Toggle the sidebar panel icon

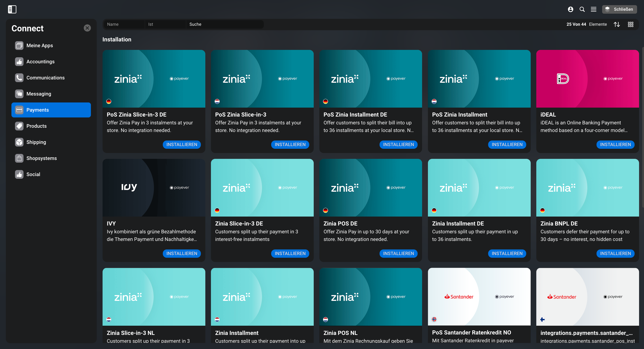12,9
